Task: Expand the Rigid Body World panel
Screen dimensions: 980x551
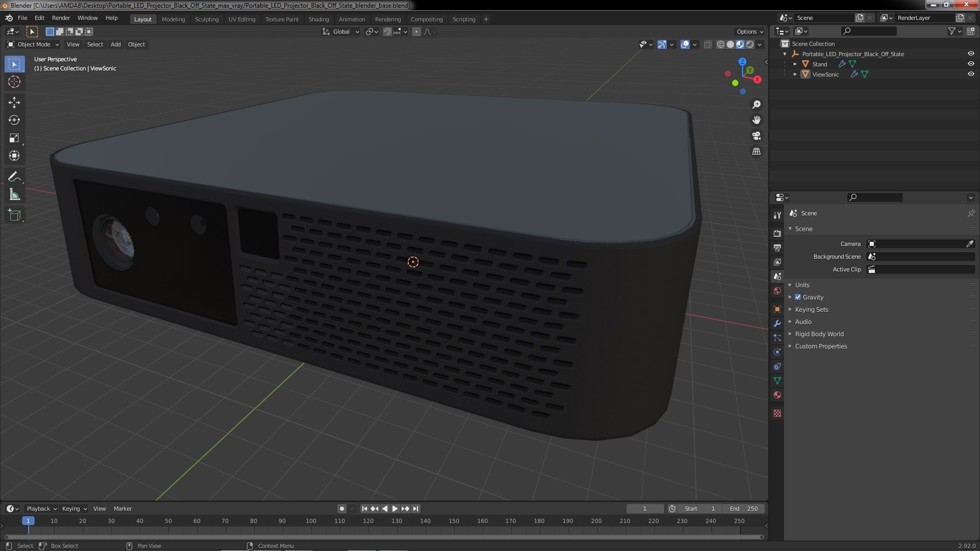Action: [819, 334]
